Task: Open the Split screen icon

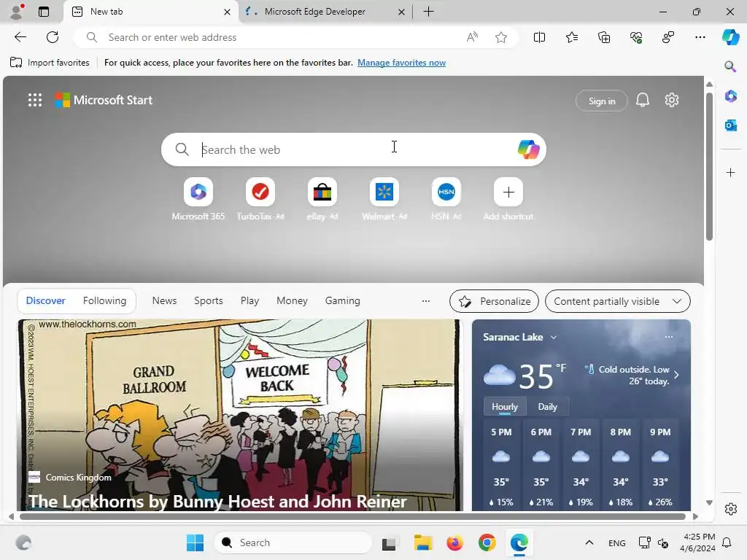Action: pos(539,37)
